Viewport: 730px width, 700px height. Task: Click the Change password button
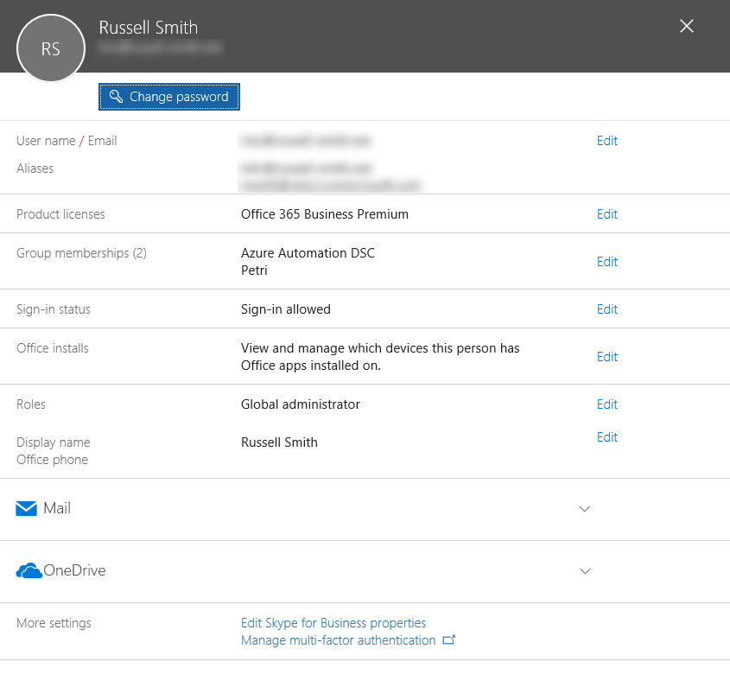168,97
